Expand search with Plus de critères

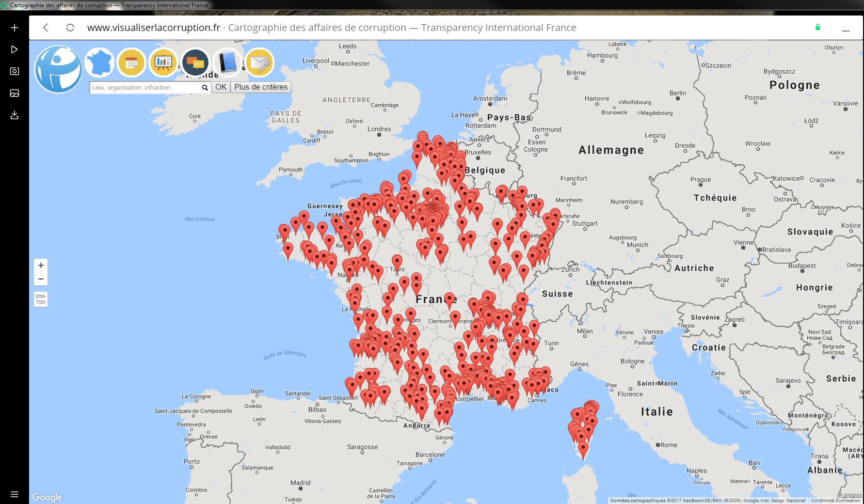pos(261,87)
